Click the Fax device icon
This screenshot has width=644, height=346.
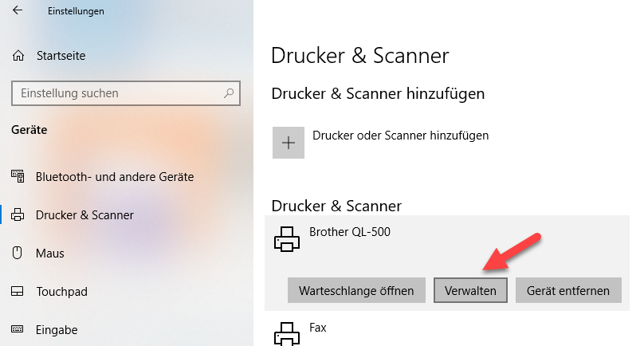click(x=286, y=332)
